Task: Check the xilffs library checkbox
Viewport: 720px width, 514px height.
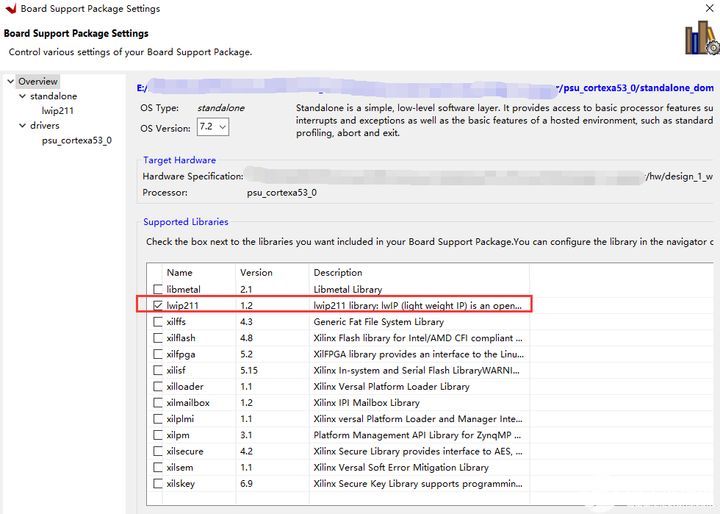Action: tap(157, 322)
